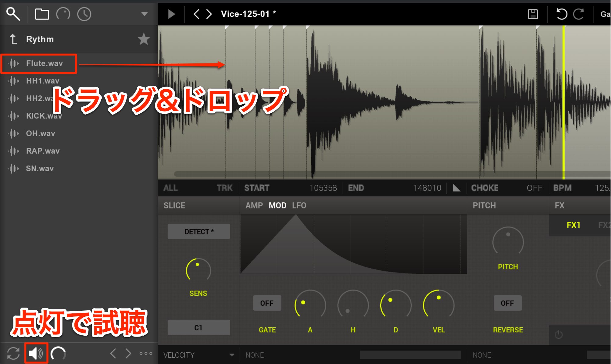
Task: Adjust the preview volume knob in footer
Action: pos(58,354)
